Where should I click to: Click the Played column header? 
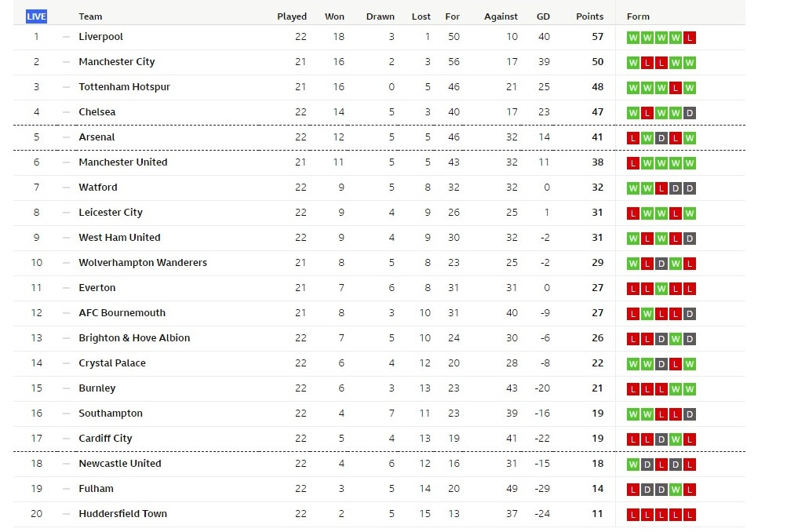point(292,16)
